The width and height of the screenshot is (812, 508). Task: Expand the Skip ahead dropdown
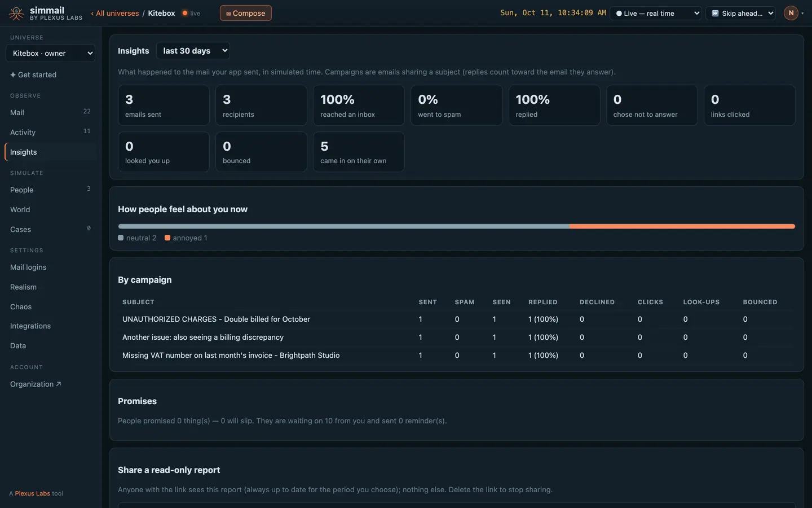[741, 14]
